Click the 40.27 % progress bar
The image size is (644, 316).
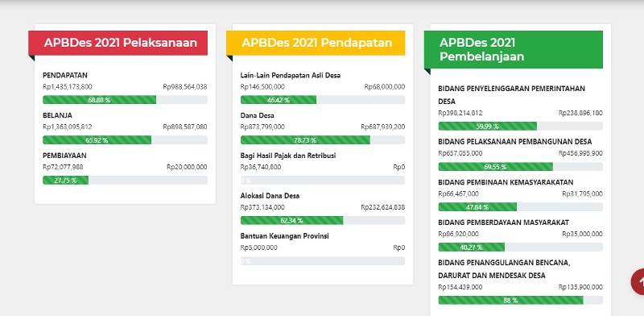point(520,247)
